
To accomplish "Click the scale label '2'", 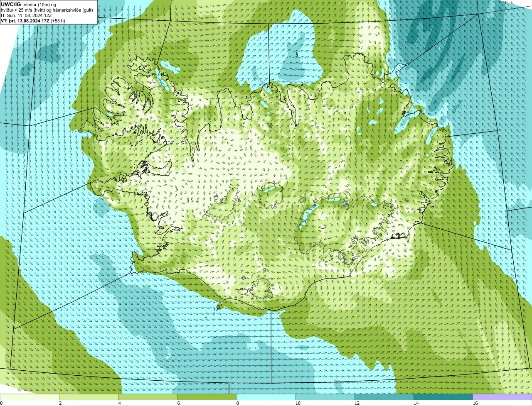I will [x=60, y=403].
